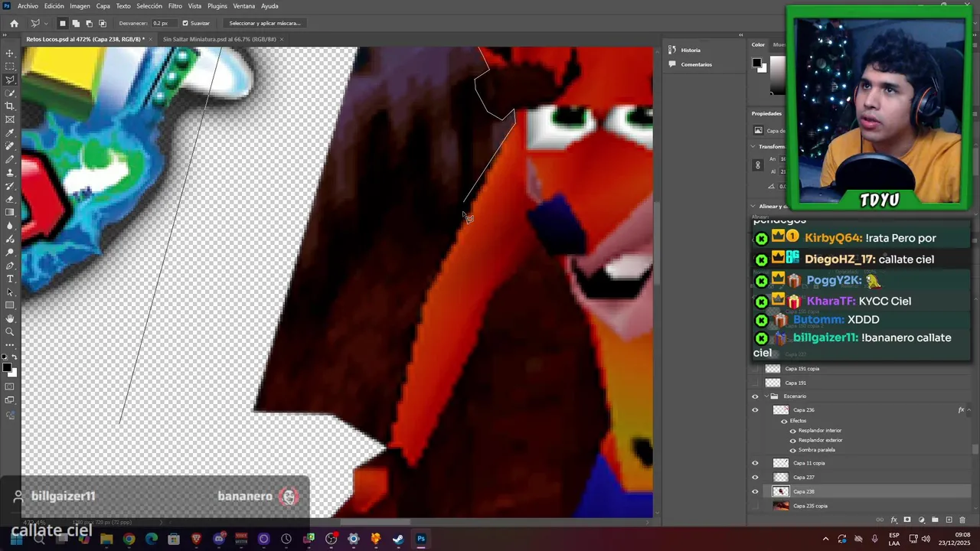Hide Capa 237 visibility eye
The height and width of the screenshot is (551, 980).
pyautogui.click(x=755, y=478)
